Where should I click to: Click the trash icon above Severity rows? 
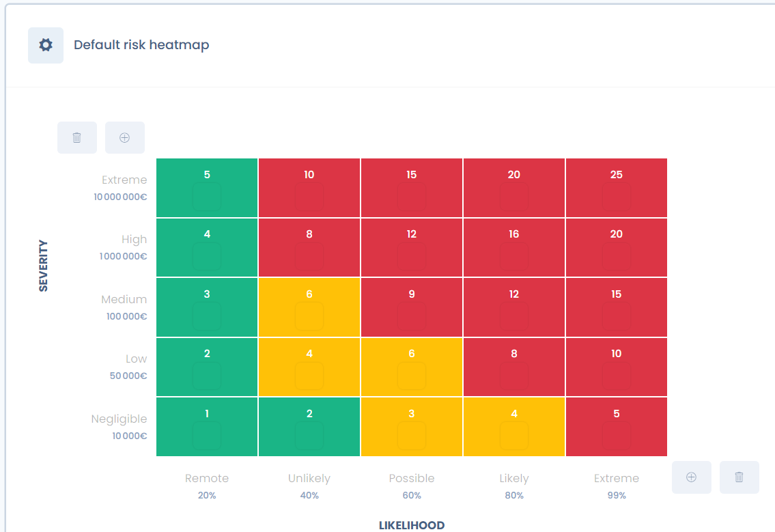77,137
